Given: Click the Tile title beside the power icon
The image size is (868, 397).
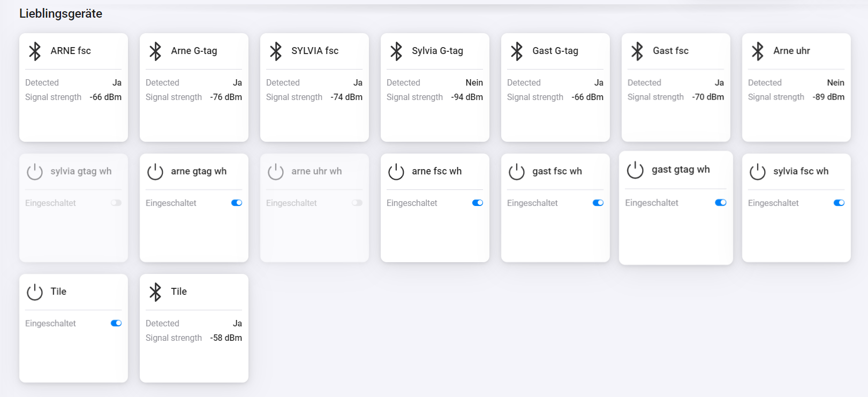Looking at the screenshot, I should (58, 292).
